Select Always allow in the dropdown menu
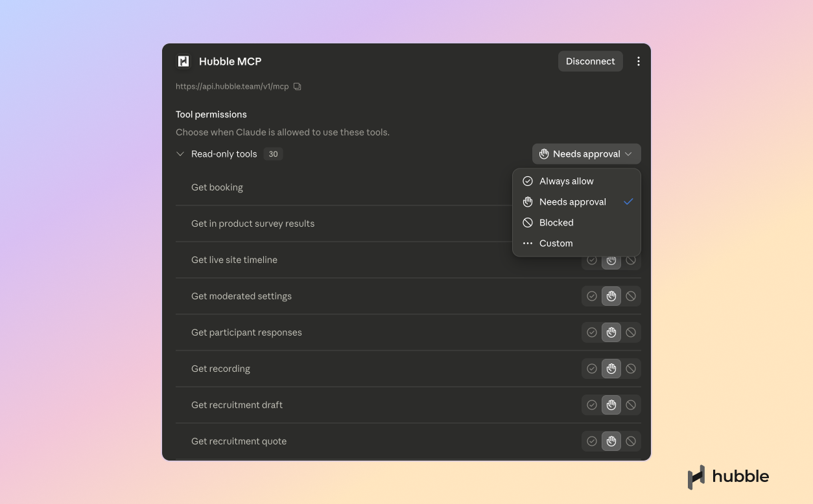 [576, 181]
